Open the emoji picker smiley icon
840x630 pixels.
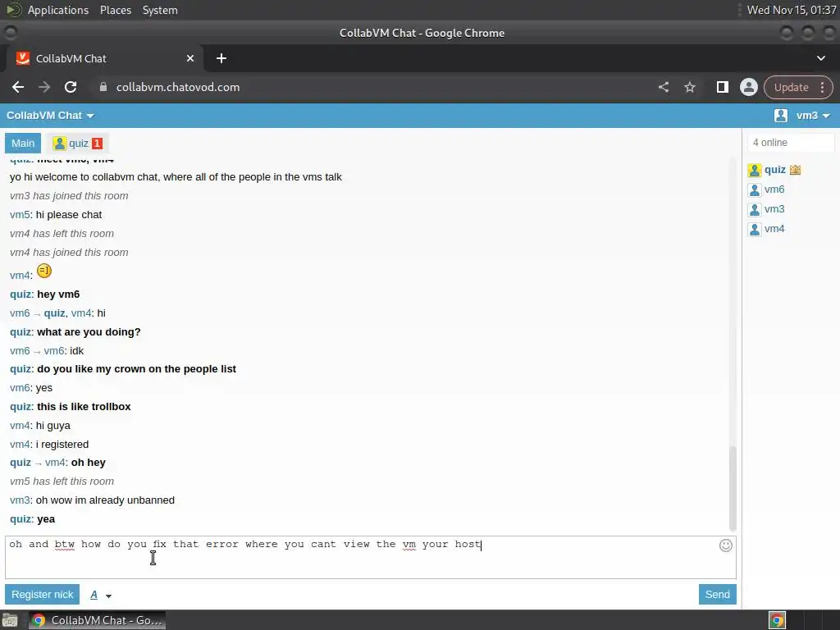725,546
